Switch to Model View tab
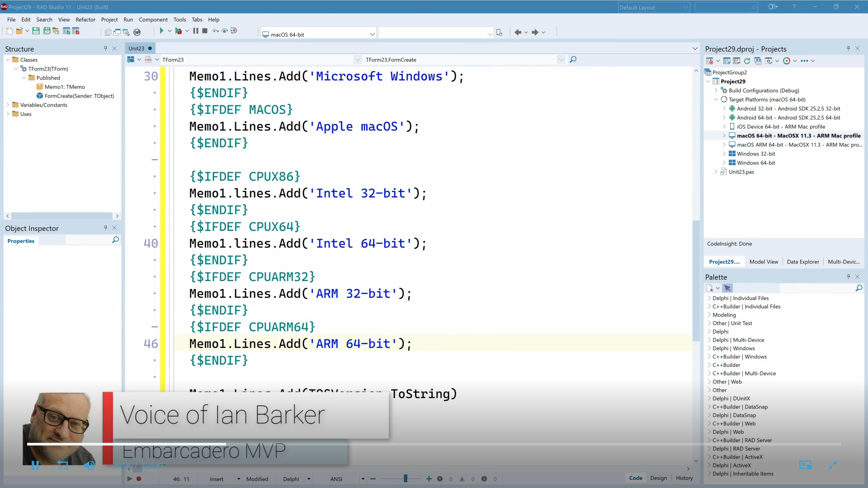The height and width of the screenshot is (488, 868). (x=764, y=262)
